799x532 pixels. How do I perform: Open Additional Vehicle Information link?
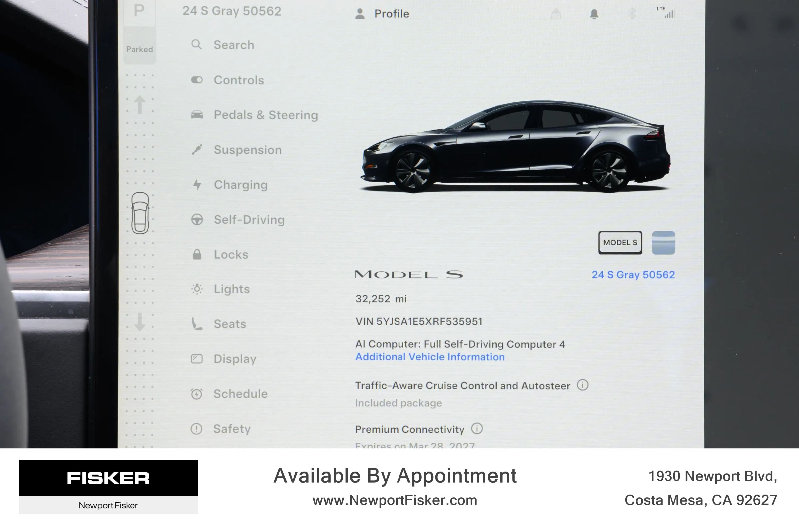click(x=430, y=357)
